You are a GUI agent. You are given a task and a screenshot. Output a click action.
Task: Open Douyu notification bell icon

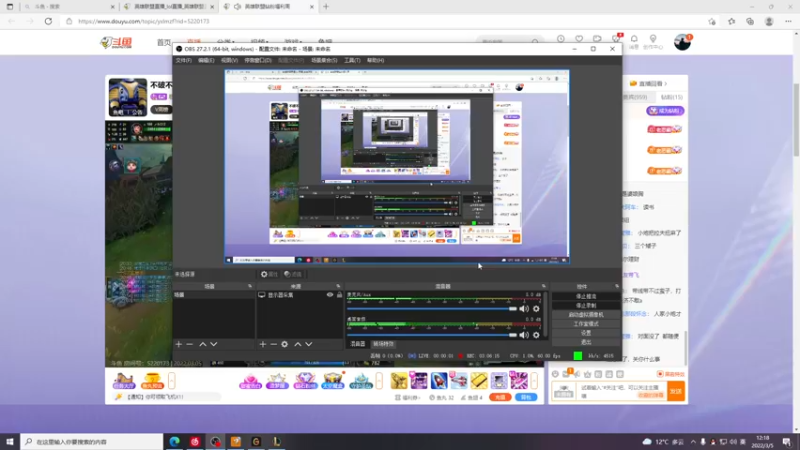tap(634, 39)
